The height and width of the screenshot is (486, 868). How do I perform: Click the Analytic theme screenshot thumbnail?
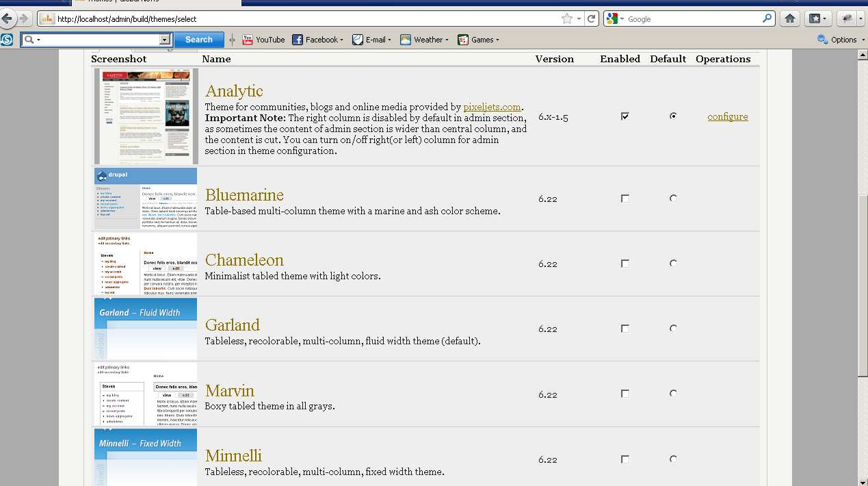[146, 116]
